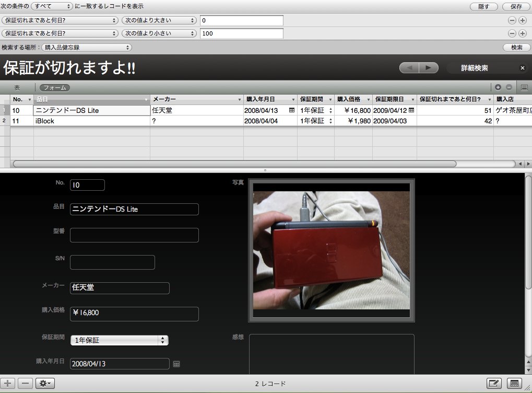Click the list view icon at bottom right

514,384
